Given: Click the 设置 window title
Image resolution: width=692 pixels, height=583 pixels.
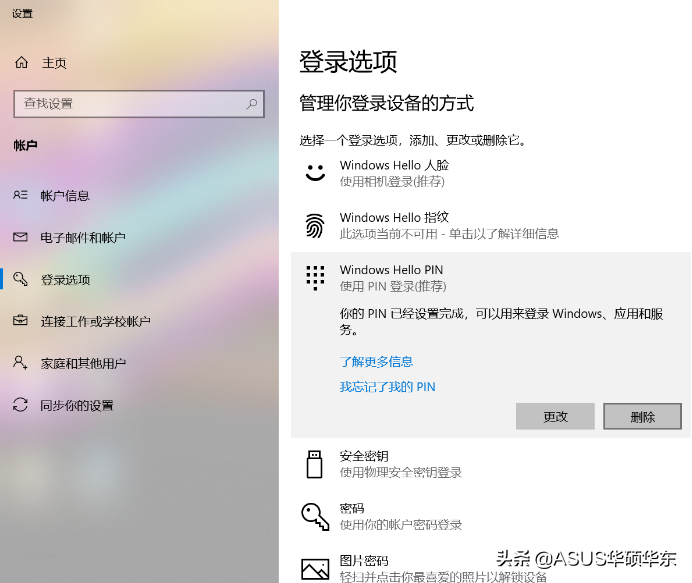Looking at the screenshot, I should tap(22, 14).
